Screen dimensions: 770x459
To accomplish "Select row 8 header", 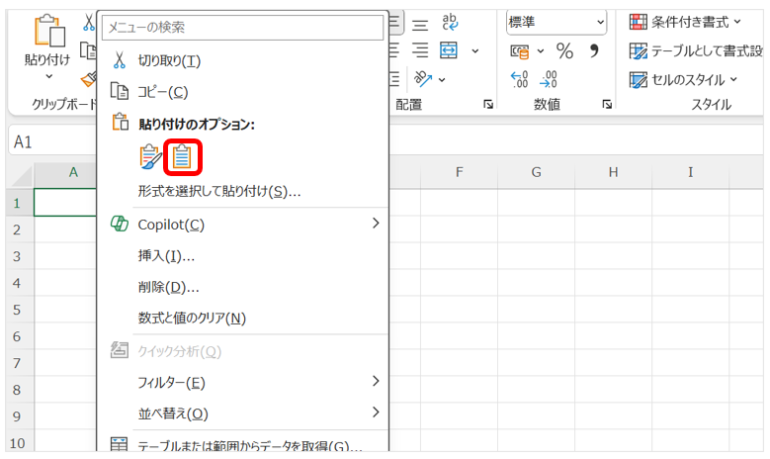I will [x=20, y=389].
